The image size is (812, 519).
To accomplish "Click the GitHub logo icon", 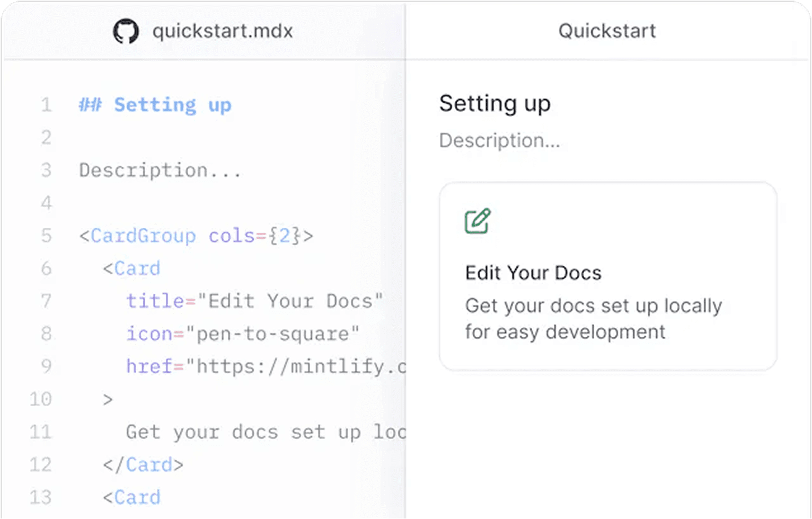I will [x=126, y=31].
